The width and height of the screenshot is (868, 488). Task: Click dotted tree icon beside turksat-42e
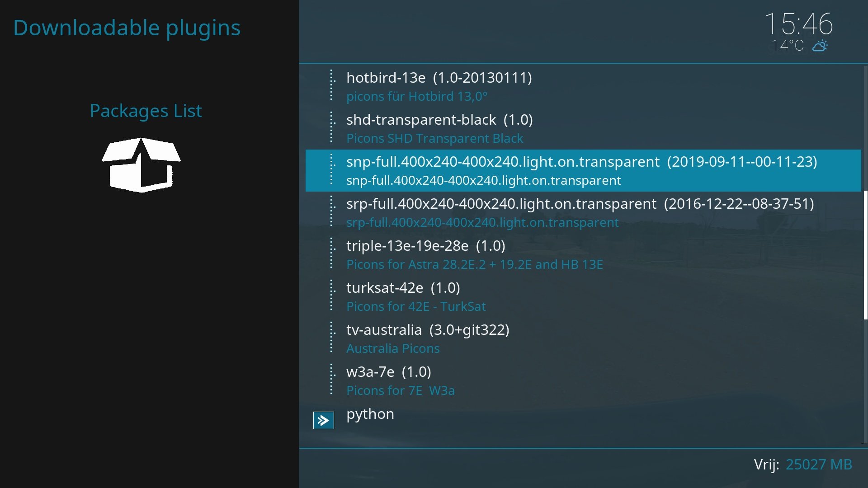point(332,296)
